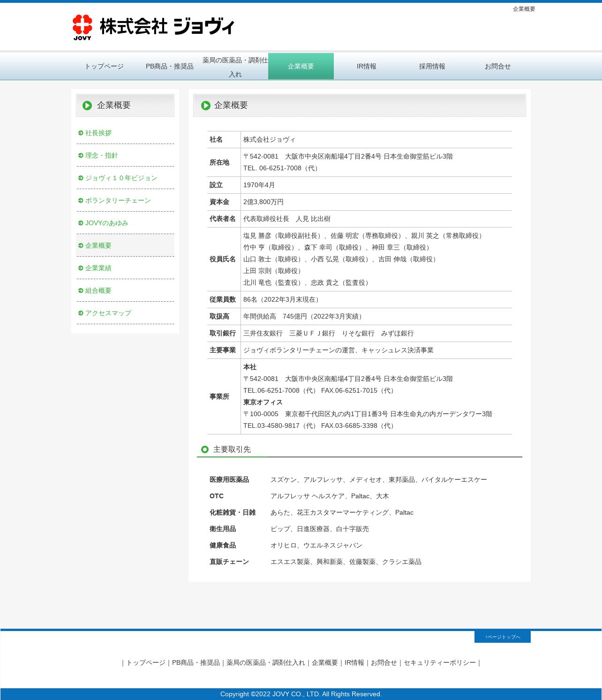Viewport: 602px width, 700px height.
Task: Open ジョヴィ１０年ビジョン sidebar link
Action: tap(121, 178)
